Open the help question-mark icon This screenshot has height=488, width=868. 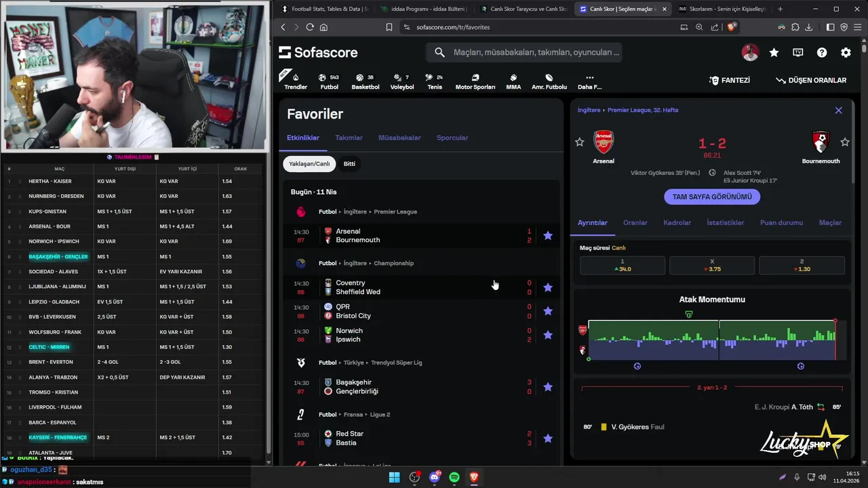pyautogui.click(x=822, y=52)
